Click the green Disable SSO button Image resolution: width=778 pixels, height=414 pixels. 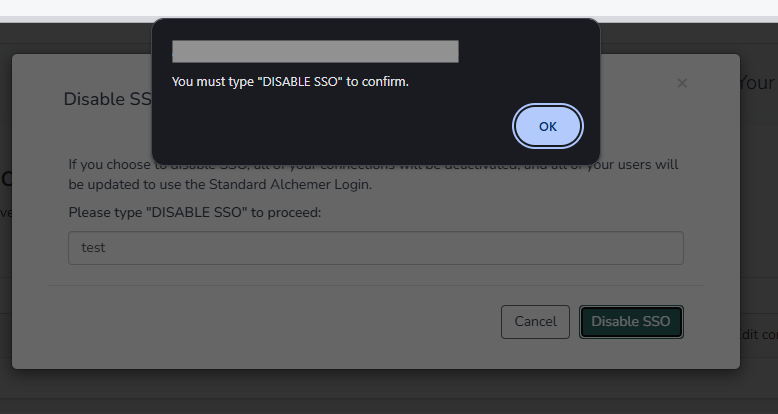631,322
